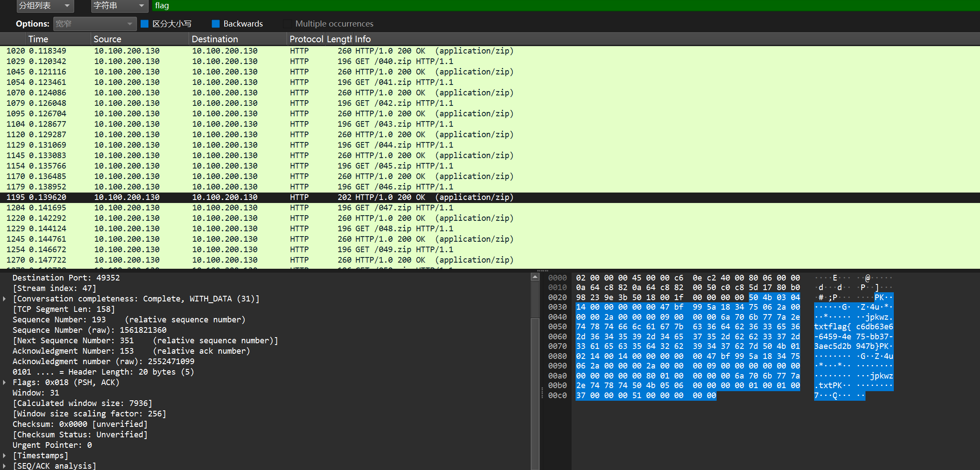Screen dimensions: 980x470
Task: Select packet 1270 HTTP 200 OK row
Action: [x=490, y=260]
